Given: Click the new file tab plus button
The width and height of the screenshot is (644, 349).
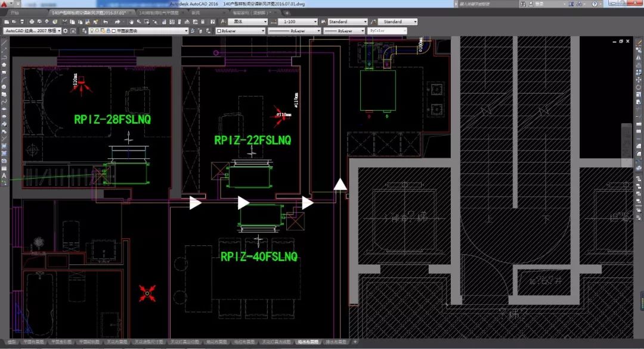Looking at the screenshot, I should [x=287, y=12].
